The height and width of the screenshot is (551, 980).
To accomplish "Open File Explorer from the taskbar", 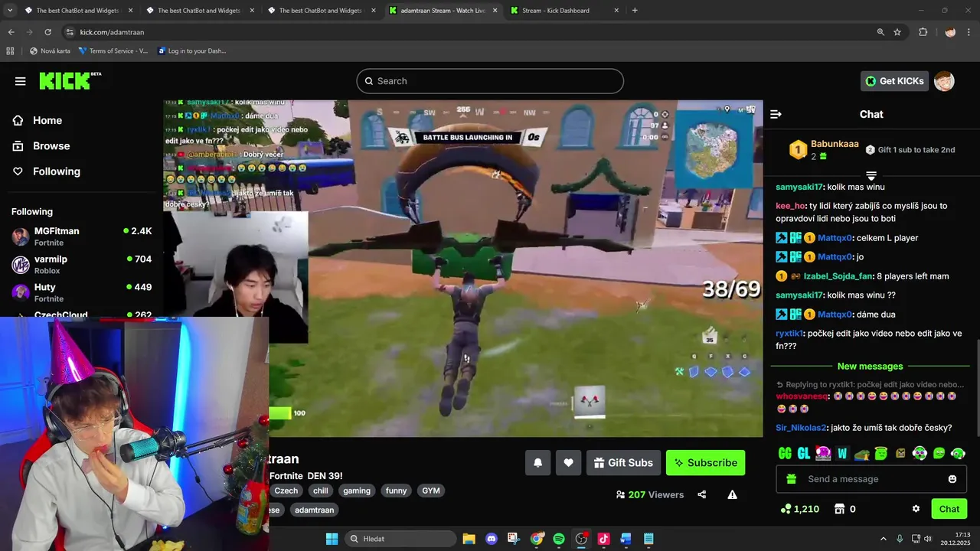I will pos(469,539).
